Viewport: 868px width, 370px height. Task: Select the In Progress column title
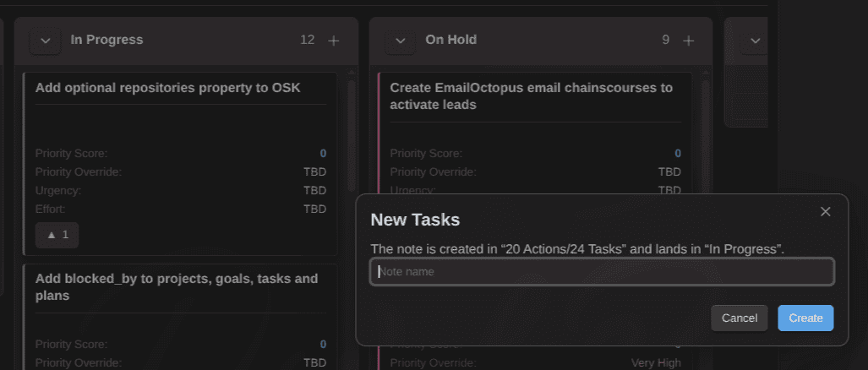pyautogui.click(x=106, y=40)
